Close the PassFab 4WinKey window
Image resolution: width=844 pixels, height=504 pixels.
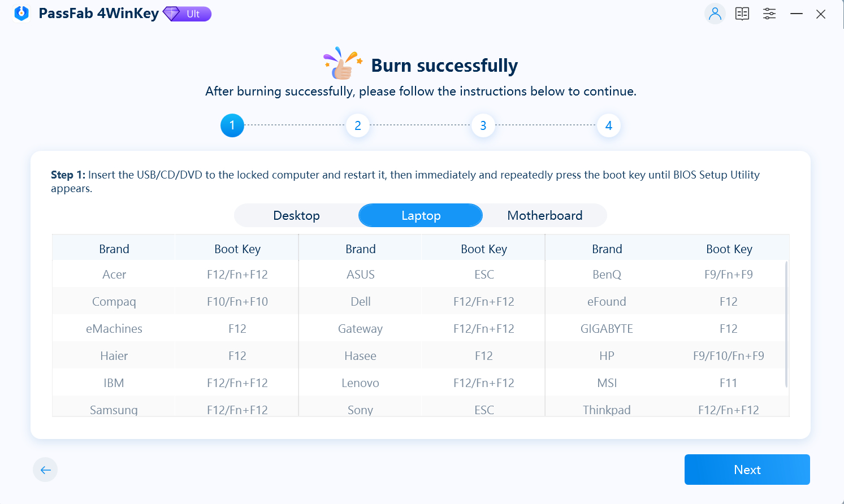point(821,14)
